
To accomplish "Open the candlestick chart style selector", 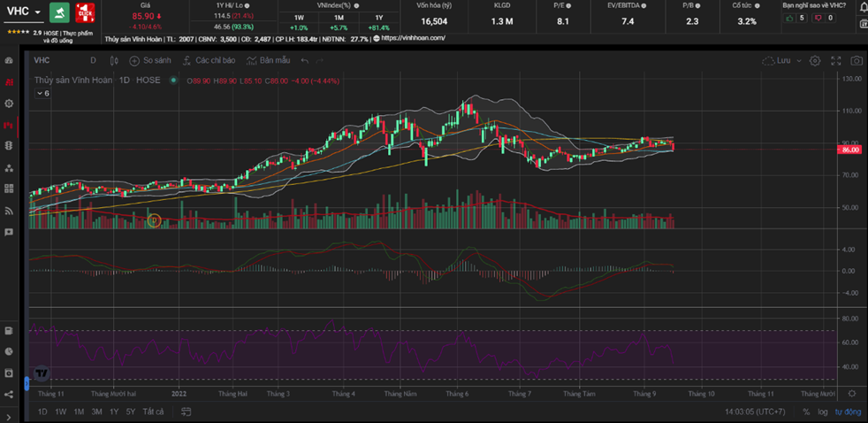I will coord(114,60).
